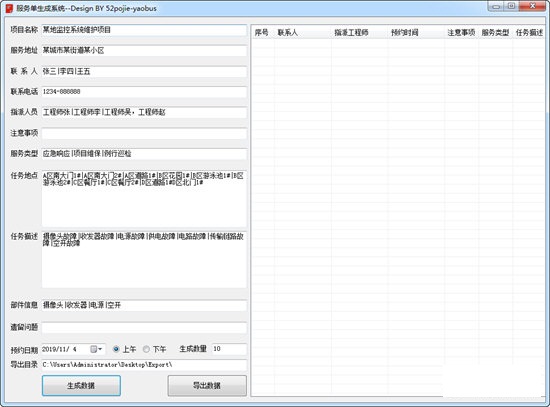Click the 导出目录 path field
The image size is (550, 407).
tap(144, 365)
